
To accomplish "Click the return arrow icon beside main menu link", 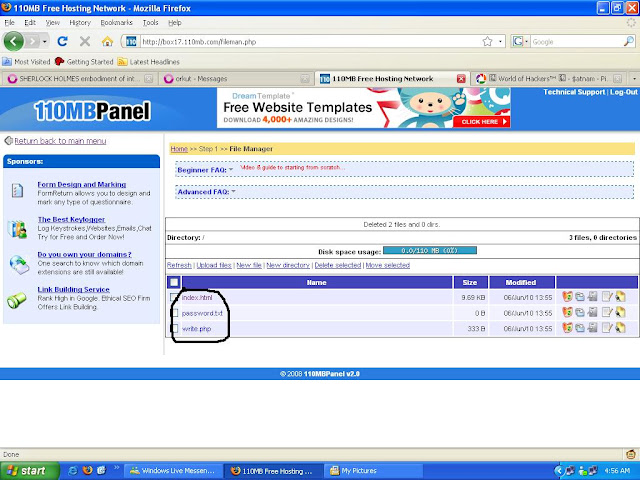I will point(8,141).
